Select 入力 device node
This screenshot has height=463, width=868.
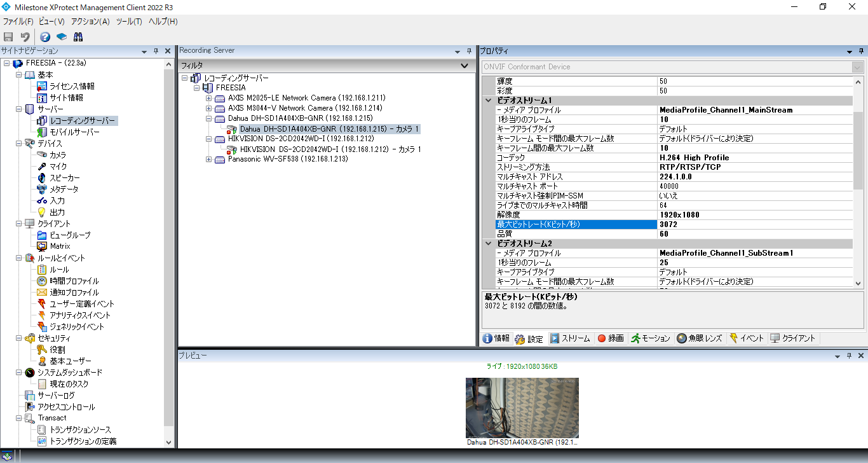[x=57, y=201]
